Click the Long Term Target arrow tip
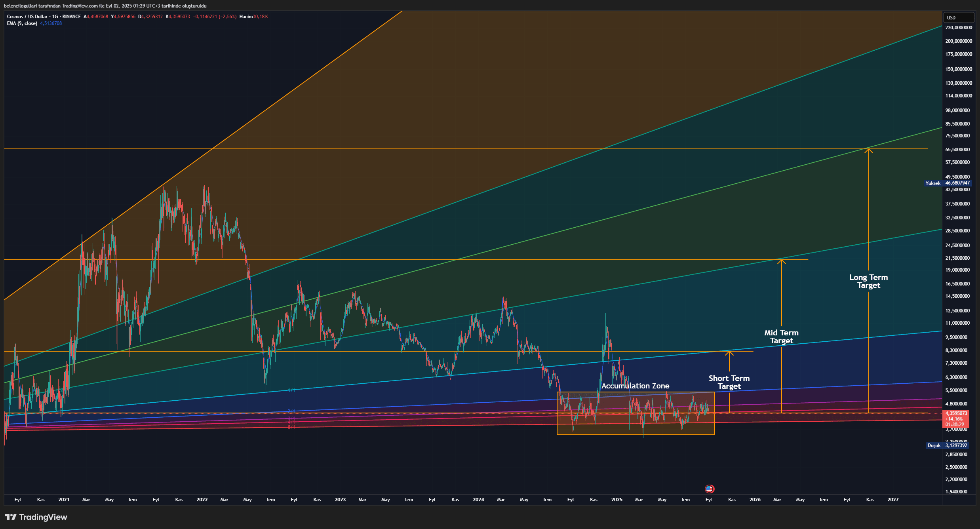980x529 pixels. point(868,150)
